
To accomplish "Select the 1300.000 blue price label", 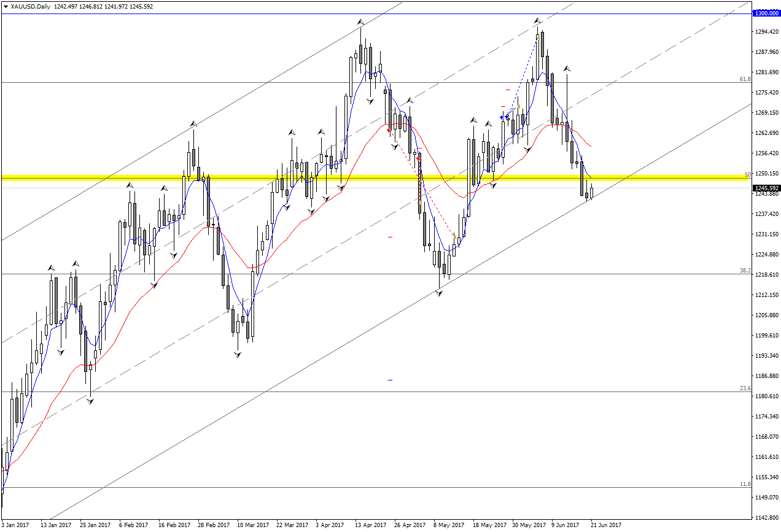I will coord(767,13).
